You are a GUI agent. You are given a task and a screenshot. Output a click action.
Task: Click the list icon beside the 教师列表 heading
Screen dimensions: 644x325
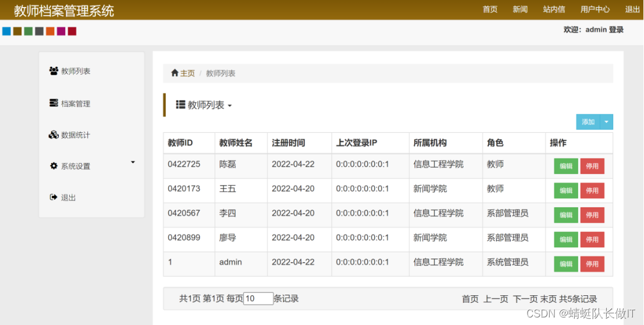coord(181,104)
